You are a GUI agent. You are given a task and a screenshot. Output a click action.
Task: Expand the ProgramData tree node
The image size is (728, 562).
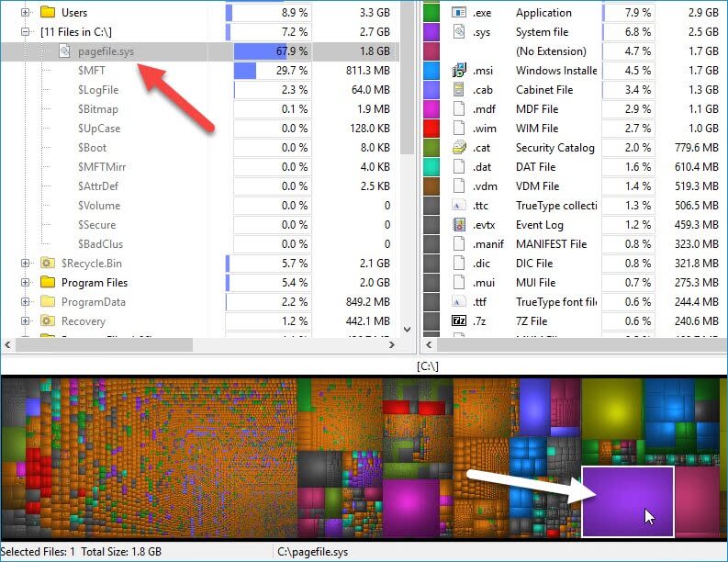(x=25, y=302)
